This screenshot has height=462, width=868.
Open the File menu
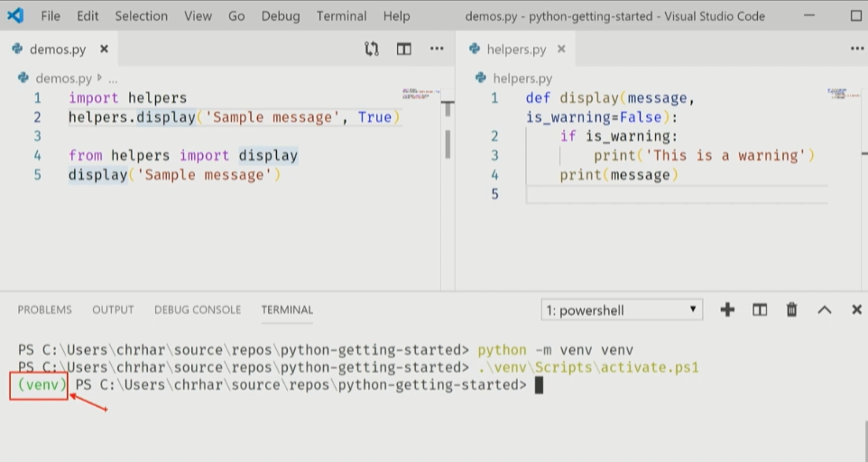tap(51, 16)
